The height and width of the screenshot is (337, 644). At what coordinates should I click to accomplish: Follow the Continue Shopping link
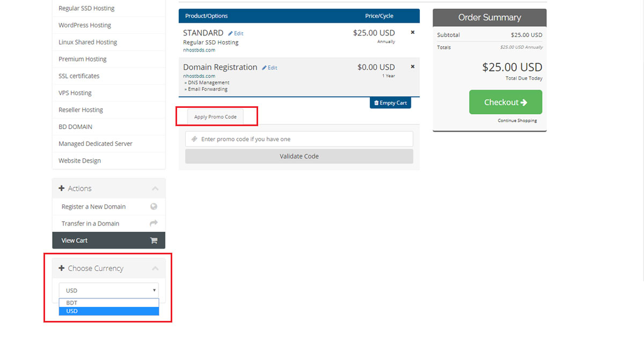[517, 121]
